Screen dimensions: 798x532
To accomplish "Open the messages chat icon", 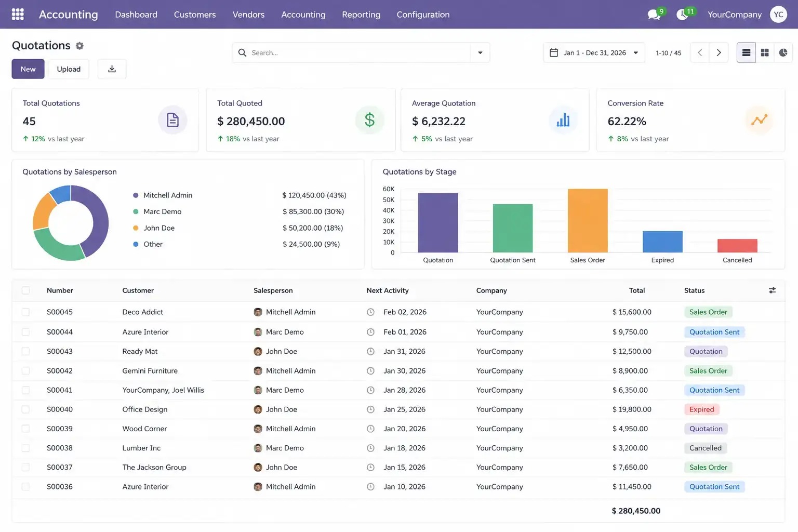I will 654,14.
